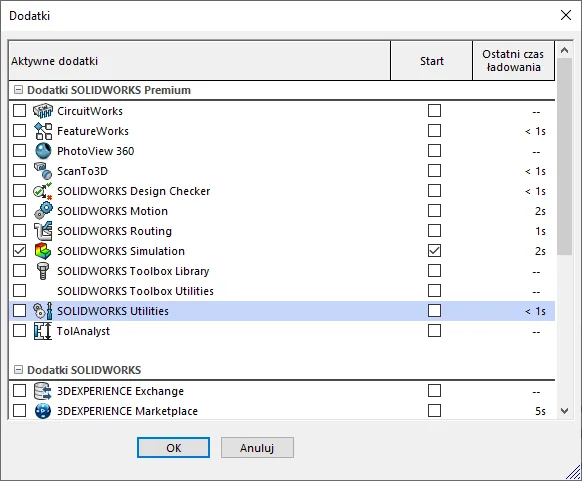Enable 3DEXPERIENCE Exchange active checkbox

[x=19, y=391]
